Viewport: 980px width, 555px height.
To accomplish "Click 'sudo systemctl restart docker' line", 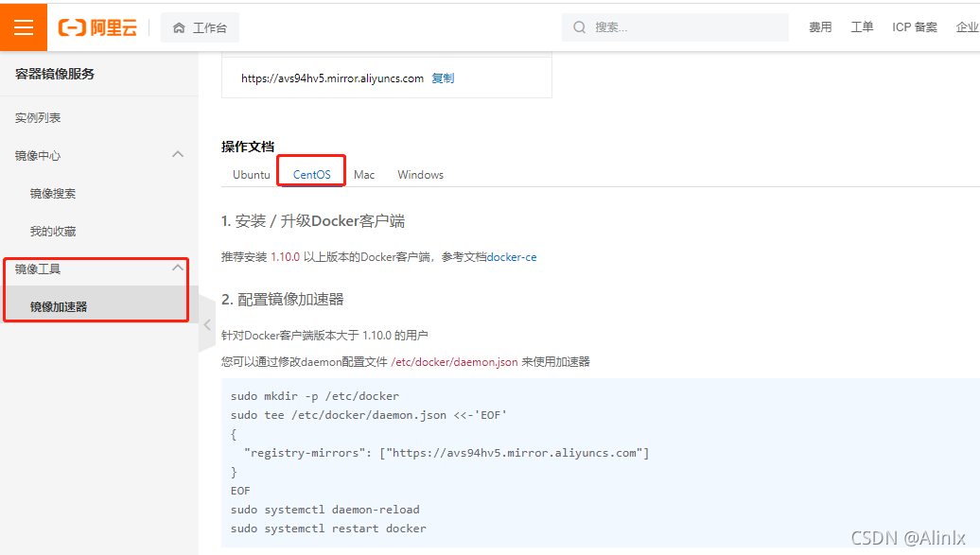I will (329, 529).
